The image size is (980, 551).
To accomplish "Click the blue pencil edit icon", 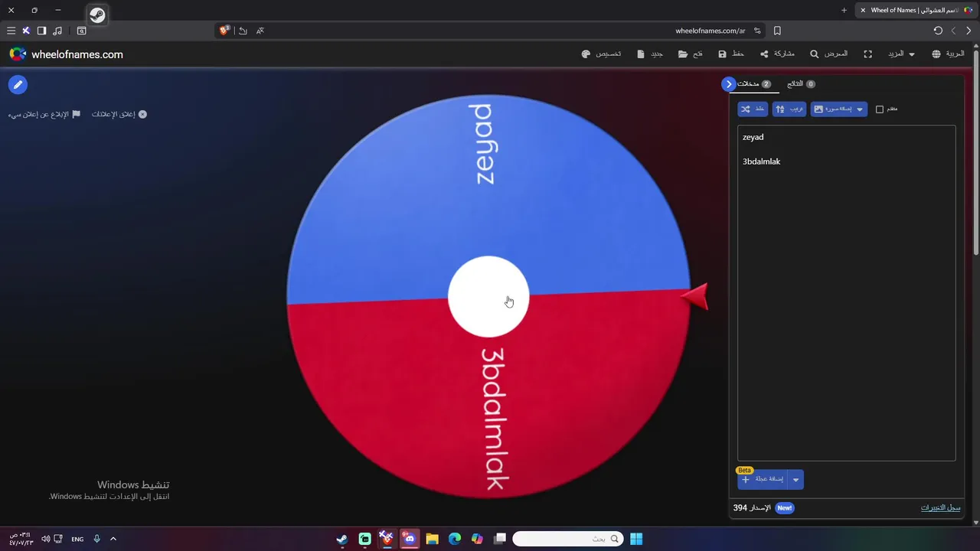I will pos(18,85).
